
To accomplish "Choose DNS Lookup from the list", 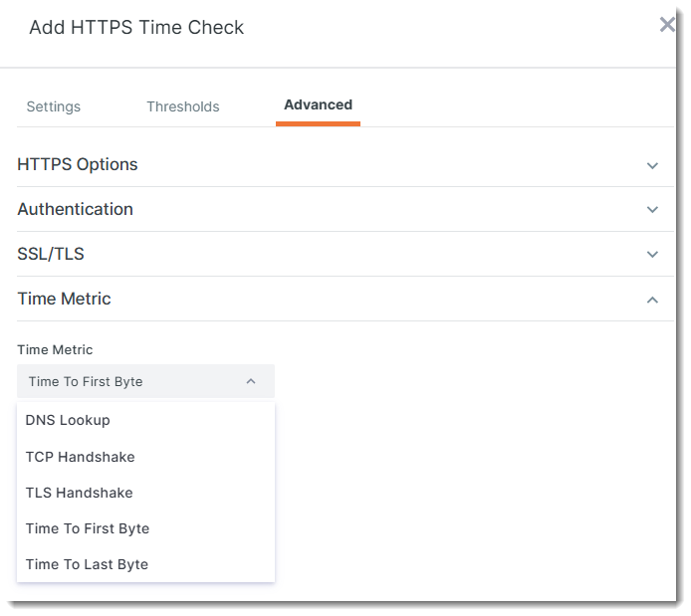I will [68, 420].
